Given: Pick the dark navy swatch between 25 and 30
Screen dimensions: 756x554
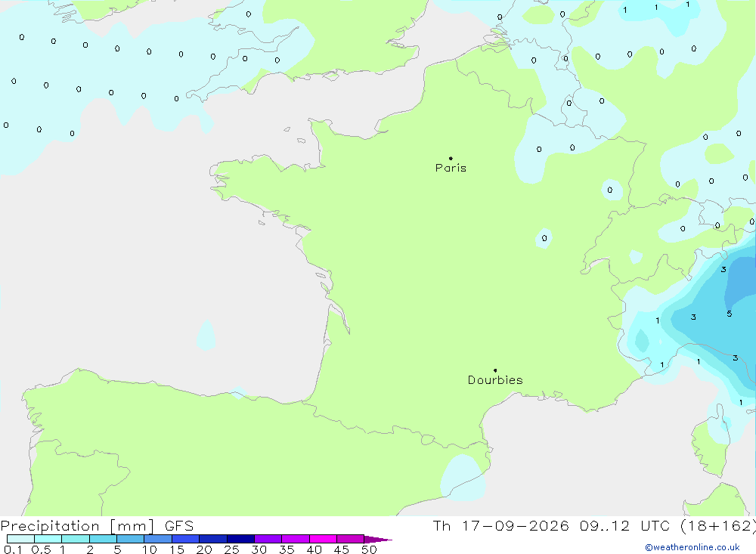Looking at the screenshot, I should (x=240, y=539).
